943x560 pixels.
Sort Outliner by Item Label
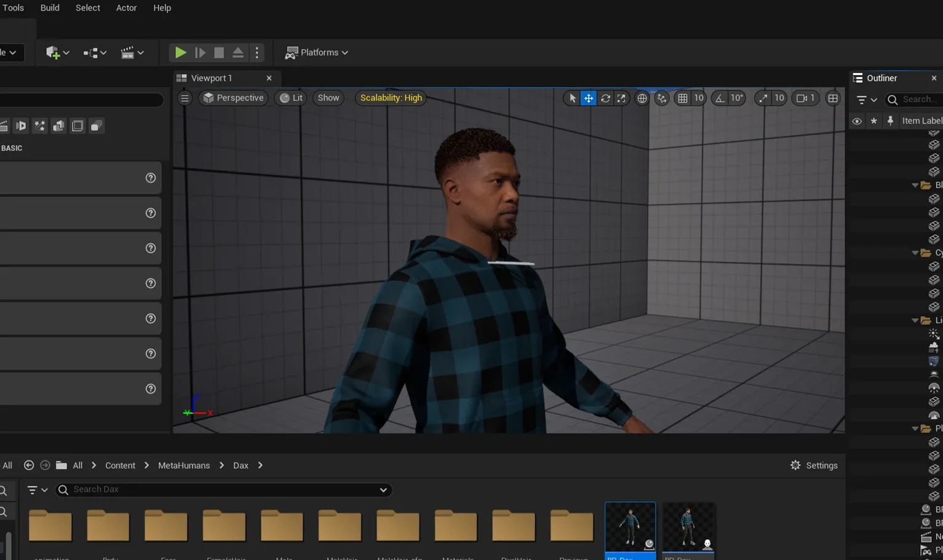(x=922, y=121)
